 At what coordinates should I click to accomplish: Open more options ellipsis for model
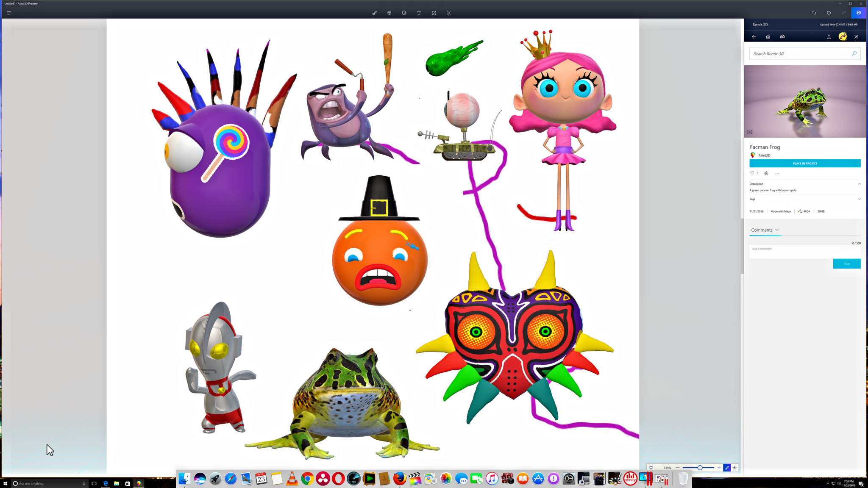[777, 173]
